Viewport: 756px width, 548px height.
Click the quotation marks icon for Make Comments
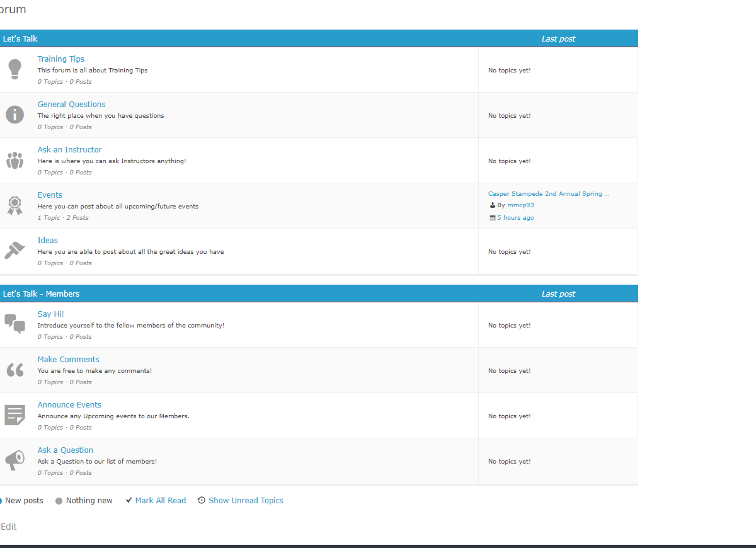click(x=14, y=370)
